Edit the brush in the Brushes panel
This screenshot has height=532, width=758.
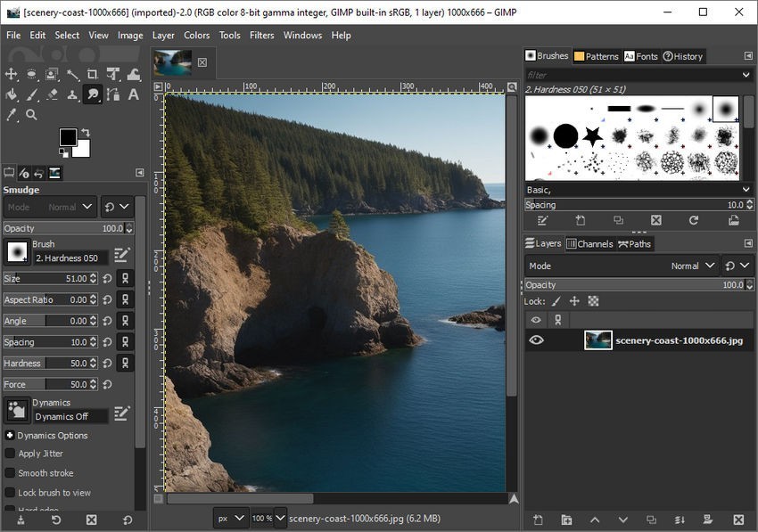coord(542,221)
